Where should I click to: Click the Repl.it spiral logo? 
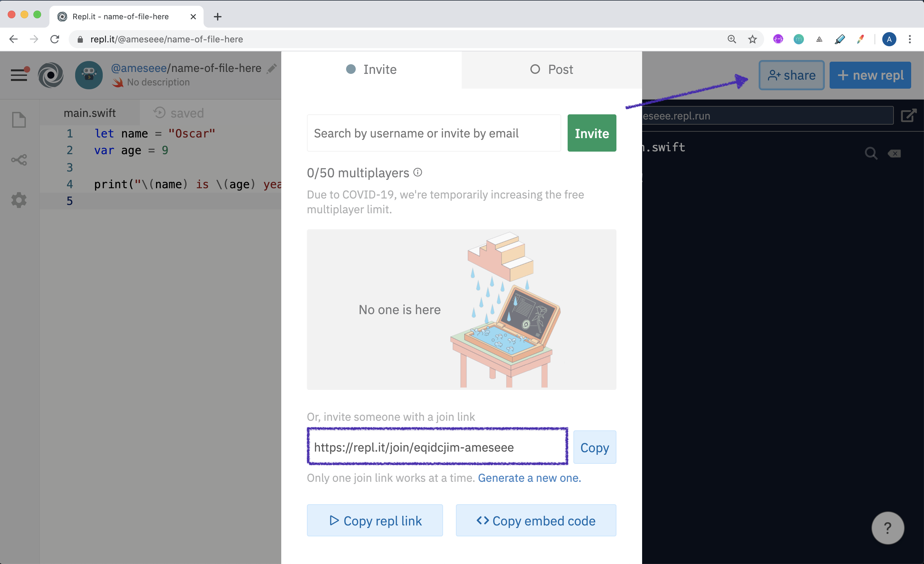tap(51, 75)
